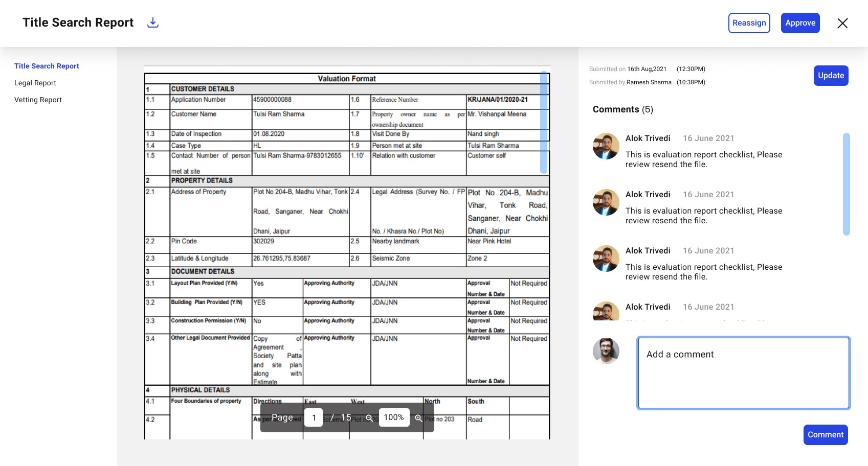Zoom in the document

pyautogui.click(x=418, y=418)
